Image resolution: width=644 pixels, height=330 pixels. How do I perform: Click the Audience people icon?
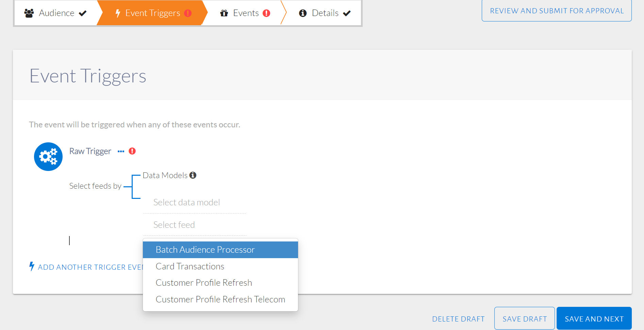coord(29,13)
